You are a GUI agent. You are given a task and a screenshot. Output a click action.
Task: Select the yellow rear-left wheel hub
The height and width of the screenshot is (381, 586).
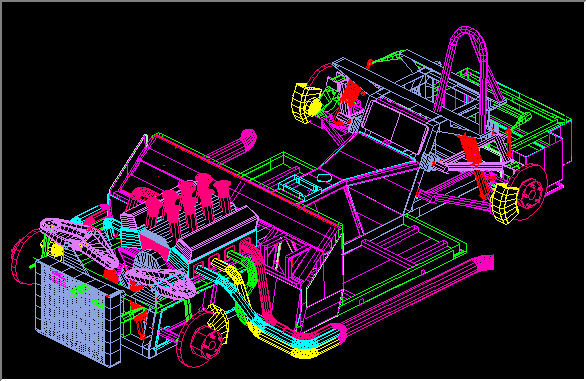click(306, 104)
